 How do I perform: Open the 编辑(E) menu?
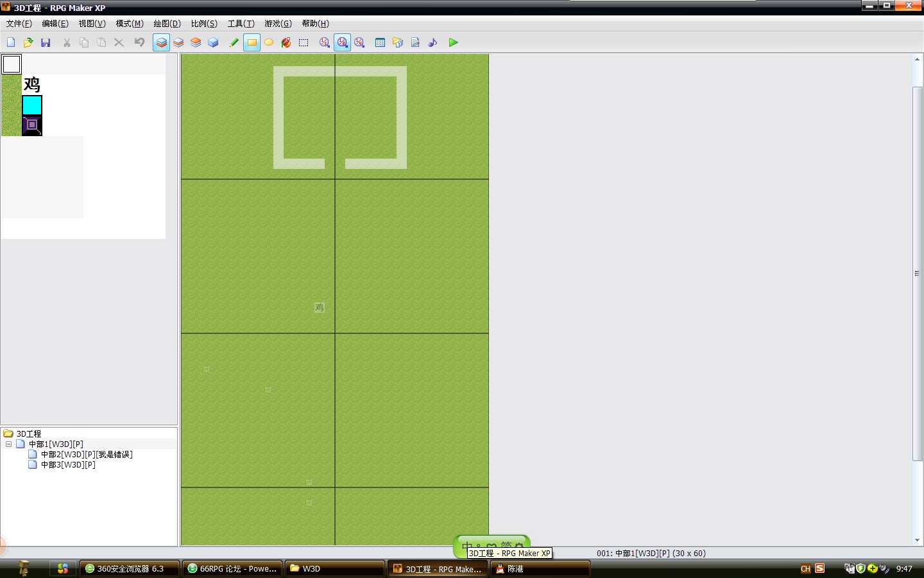click(55, 24)
